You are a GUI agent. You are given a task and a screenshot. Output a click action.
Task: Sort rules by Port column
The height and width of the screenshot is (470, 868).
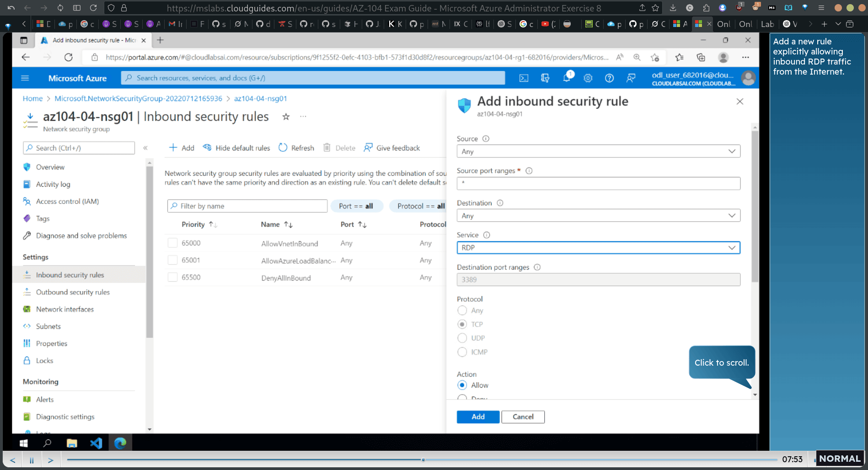(x=354, y=224)
